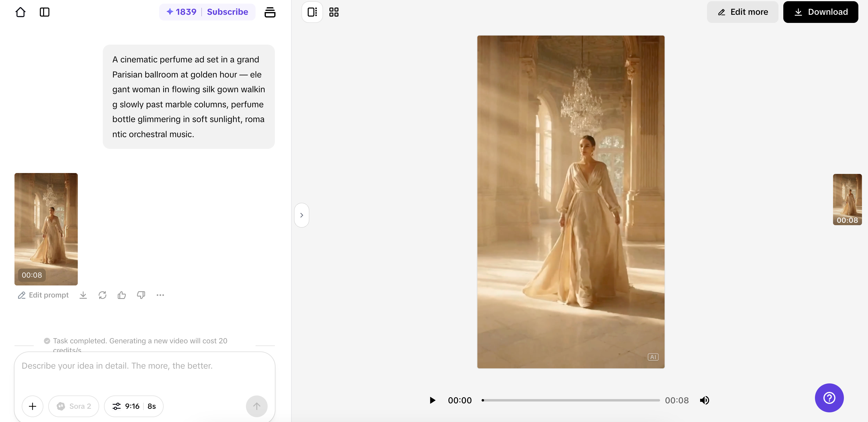Open 9:16 8s settings options
868x422 pixels.
click(x=134, y=406)
